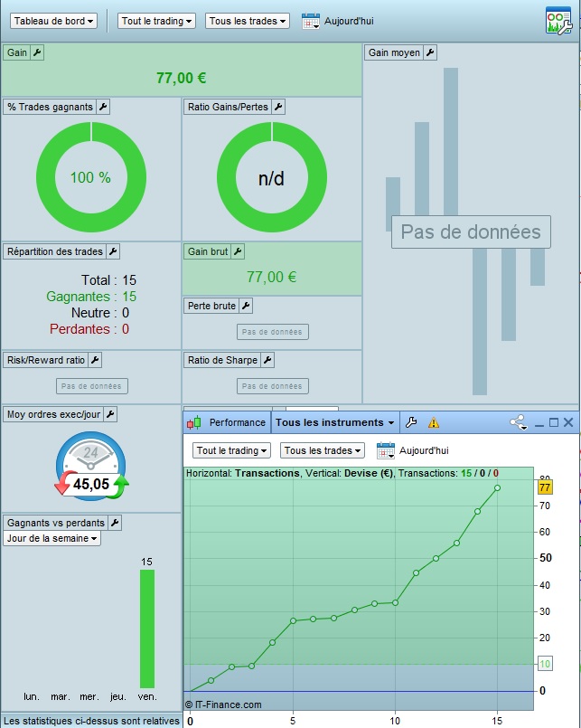Open the dashboard settings icon at top right
The image size is (581, 728).
tap(558, 21)
